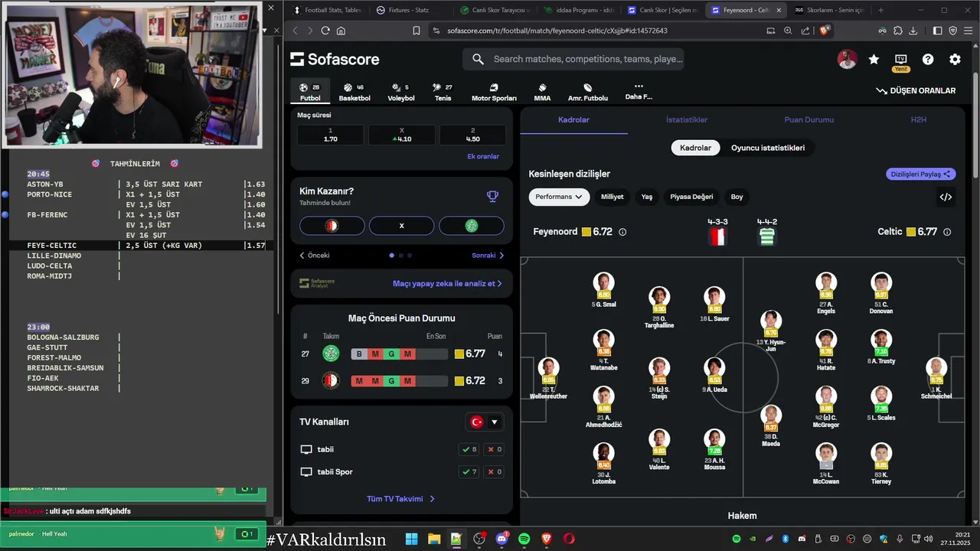This screenshot has height=551, width=980.
Task: Click Celtic form bar in standings
Action: click(399, 354)
